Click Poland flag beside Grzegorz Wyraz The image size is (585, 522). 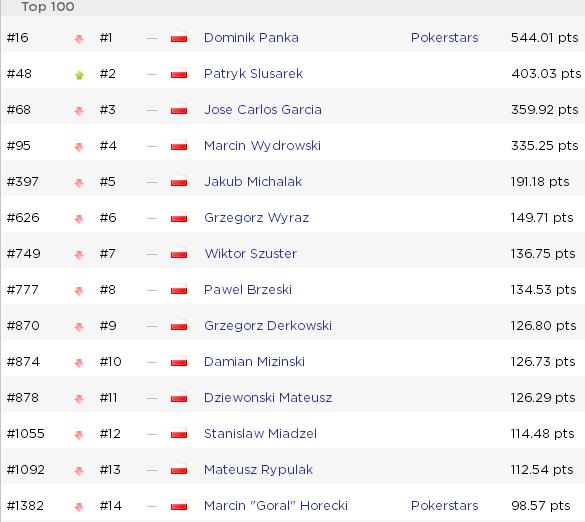[x=179, y=218]
